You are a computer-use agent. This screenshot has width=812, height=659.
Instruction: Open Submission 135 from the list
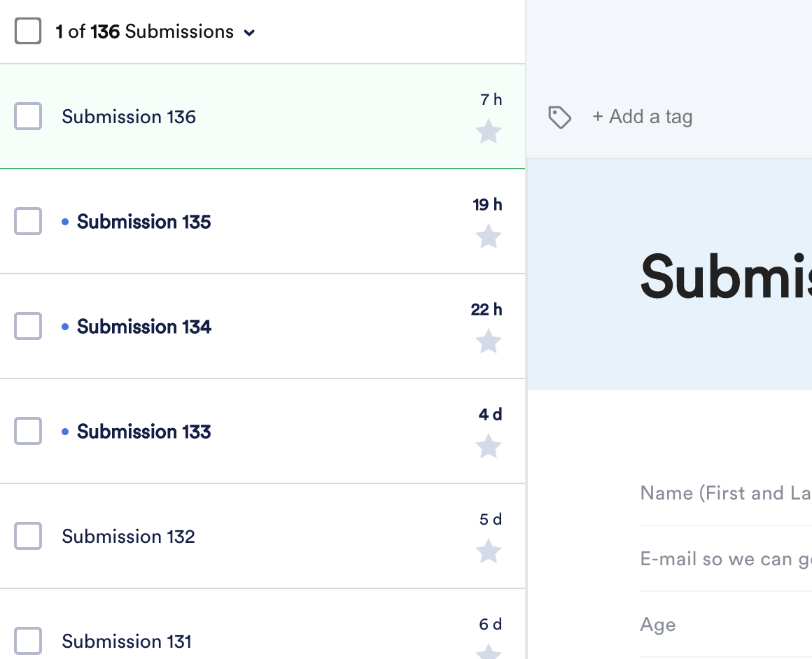[x=143, y=222]
